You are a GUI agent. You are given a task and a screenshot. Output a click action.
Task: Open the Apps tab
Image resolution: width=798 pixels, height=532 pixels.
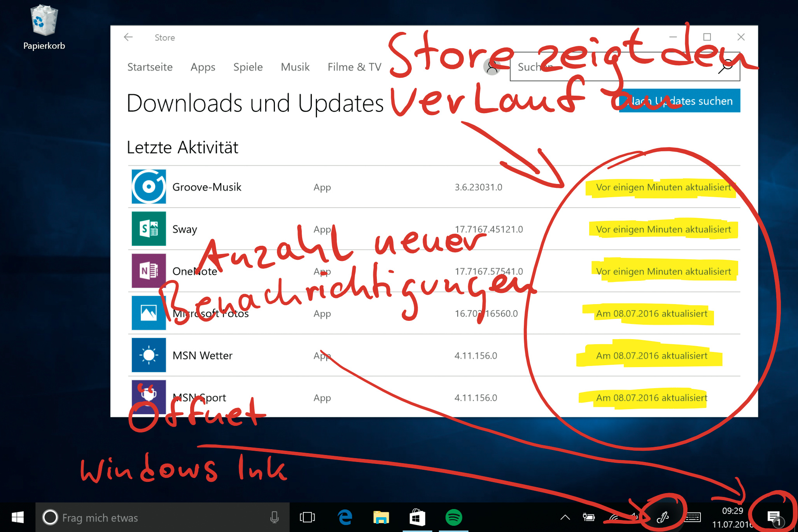[x=203, y=67]
